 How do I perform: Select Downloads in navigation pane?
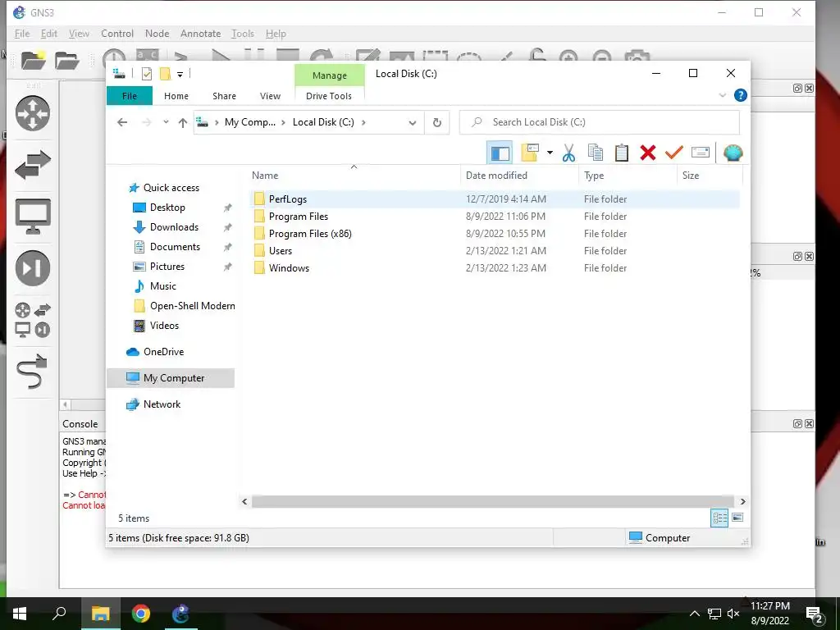[x=174, y=227]
